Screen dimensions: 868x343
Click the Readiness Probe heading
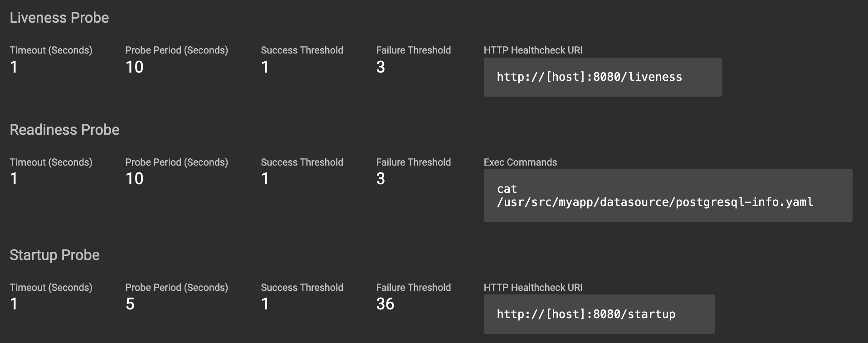pos(64,130)
